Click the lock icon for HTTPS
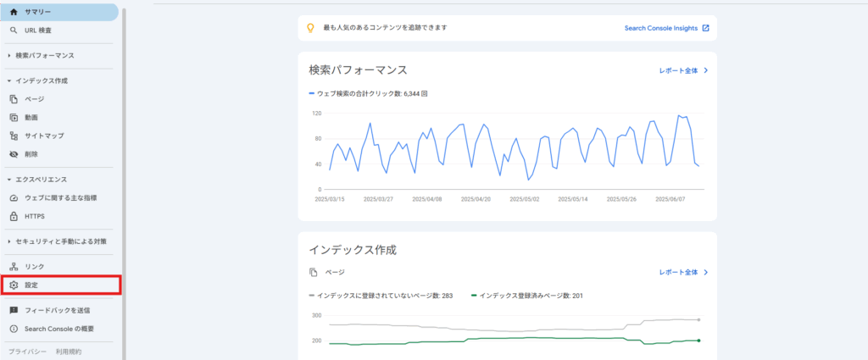Viewport: 868px width, 360px height. (14, 216)
